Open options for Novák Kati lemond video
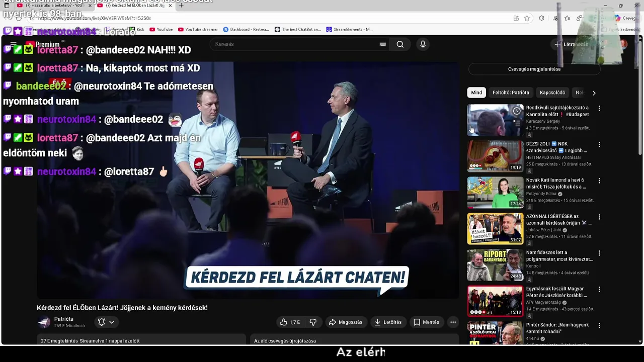The width and height of the screenshot is (644, 362). (x=599, y=180)
